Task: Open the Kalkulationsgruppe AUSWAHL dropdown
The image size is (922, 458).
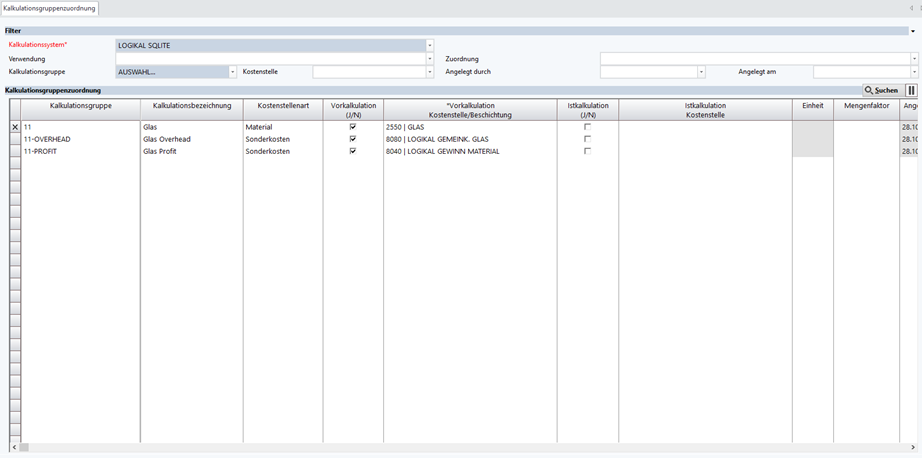Action: point(233,72)
